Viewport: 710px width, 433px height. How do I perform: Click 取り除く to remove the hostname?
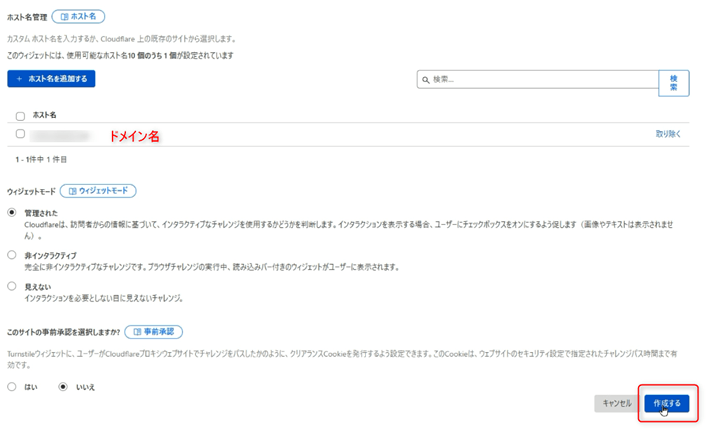point(668,134)
